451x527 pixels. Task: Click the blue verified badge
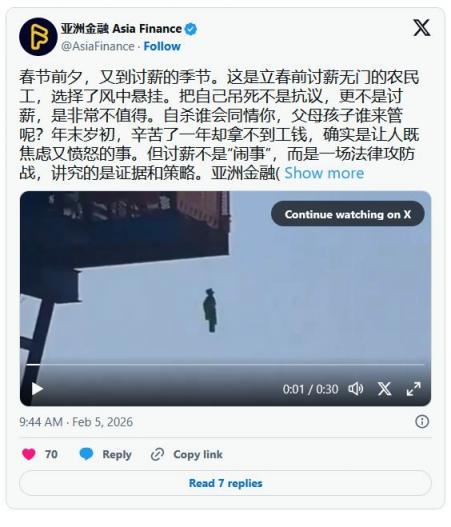[x=191, y=29]
